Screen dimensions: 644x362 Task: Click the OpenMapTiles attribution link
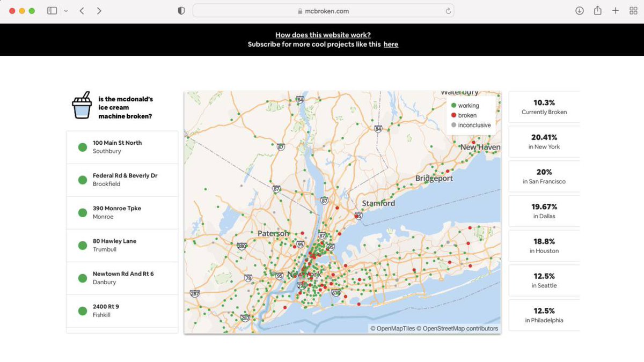[392, 328]
